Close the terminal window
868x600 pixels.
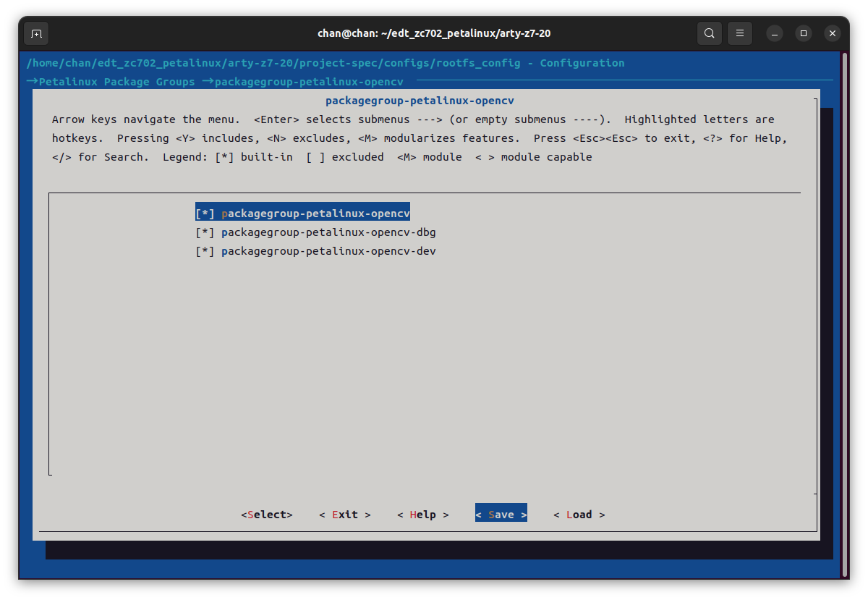coord(833,33)
